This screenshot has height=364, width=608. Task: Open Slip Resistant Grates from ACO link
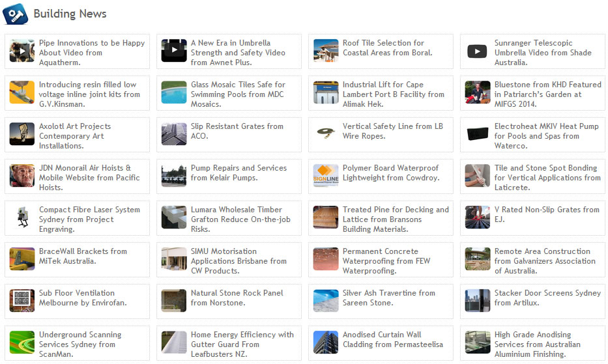tap(237, 131)
